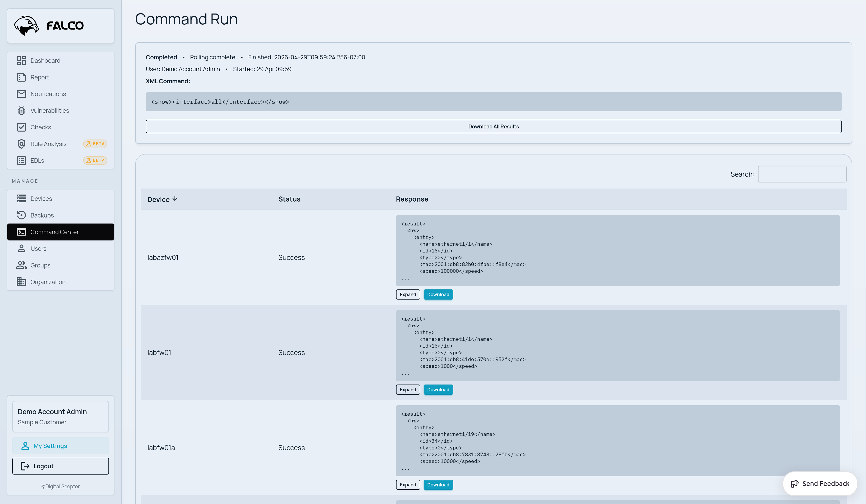Click the Devices server stack icon
Screen dimensions: 866x504
(21, 199)
